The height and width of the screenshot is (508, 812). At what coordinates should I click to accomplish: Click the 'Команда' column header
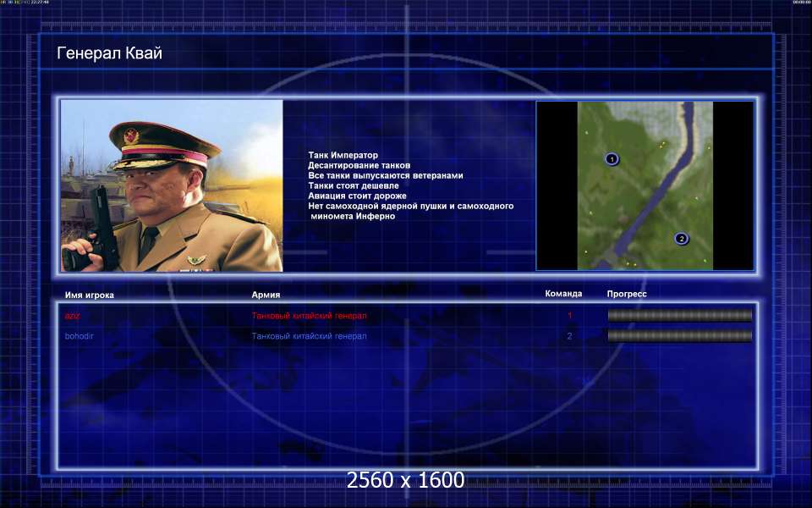tap(563, 294)
